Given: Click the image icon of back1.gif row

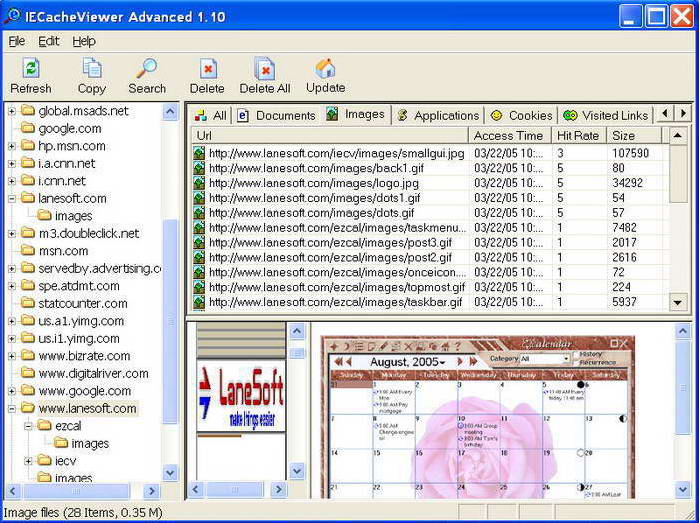Looking at the screenshot, I should pos(199,168).
